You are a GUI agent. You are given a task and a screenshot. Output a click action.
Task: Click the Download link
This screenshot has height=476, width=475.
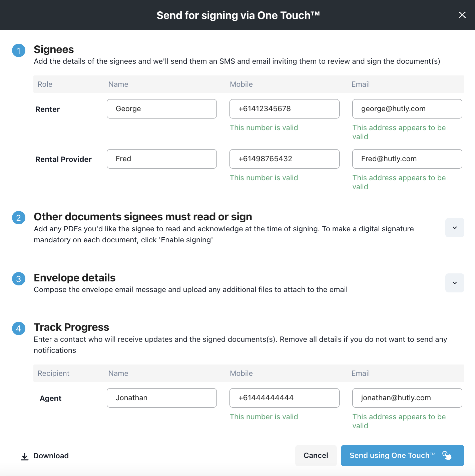click(x=51, y=456)
